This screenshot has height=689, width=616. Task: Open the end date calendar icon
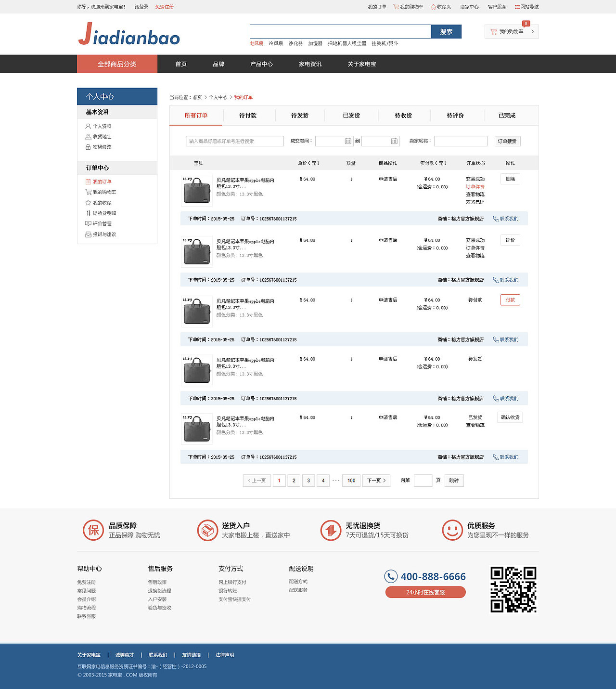tap(394, 141)
